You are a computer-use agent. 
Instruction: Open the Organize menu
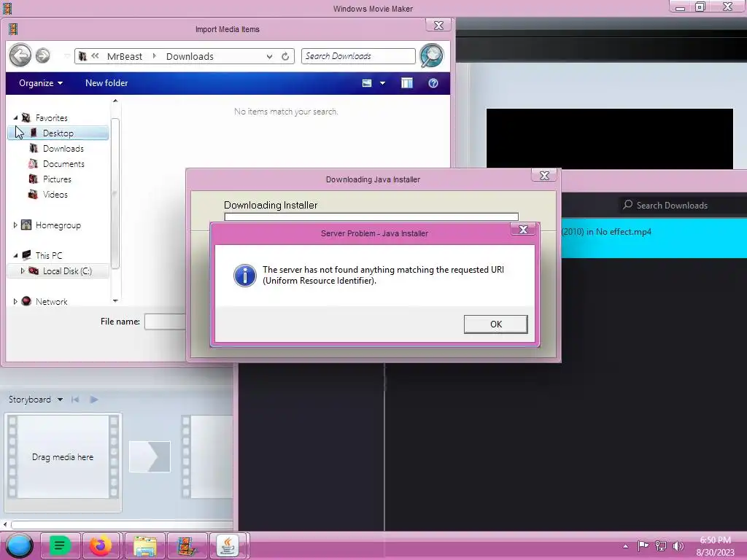[x=41, y=83]
